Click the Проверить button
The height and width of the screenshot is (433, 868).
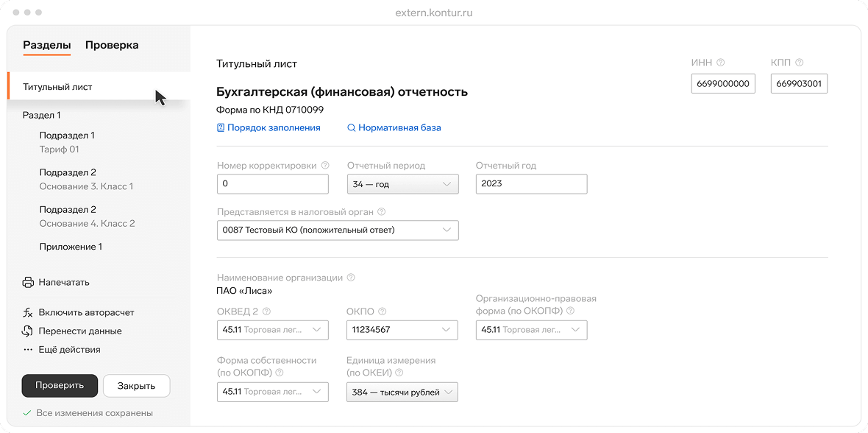pos(60,385)
